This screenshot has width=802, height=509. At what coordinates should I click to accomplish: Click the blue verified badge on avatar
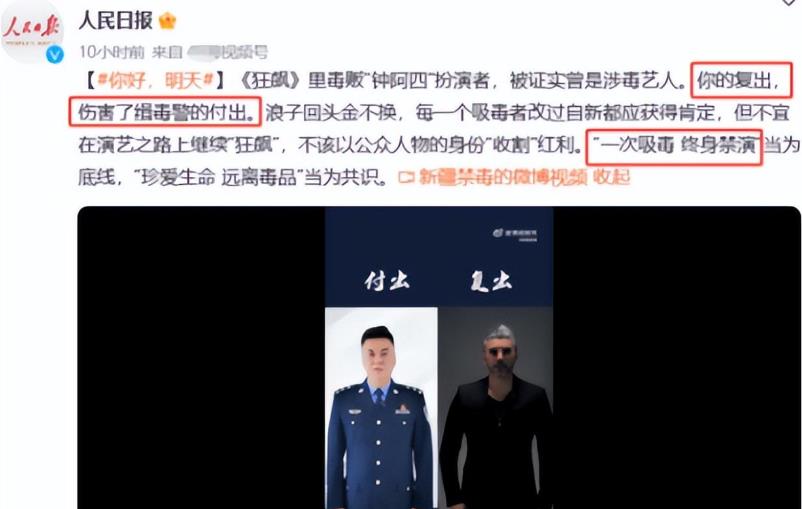(55, 54)
